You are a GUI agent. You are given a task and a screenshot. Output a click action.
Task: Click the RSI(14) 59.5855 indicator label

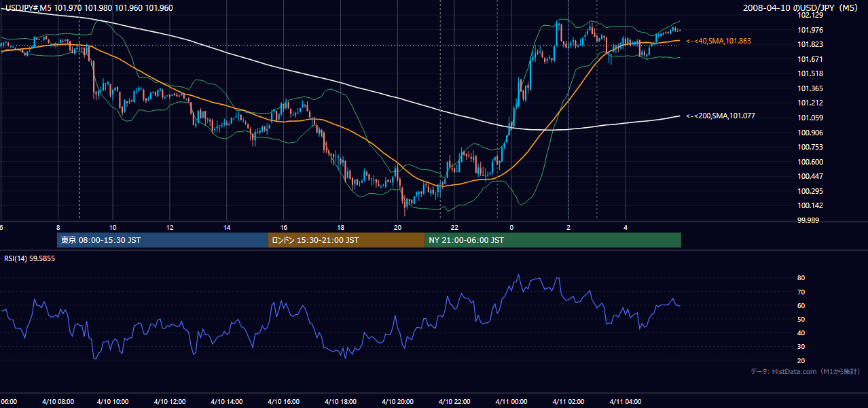[x=30, y=258]
